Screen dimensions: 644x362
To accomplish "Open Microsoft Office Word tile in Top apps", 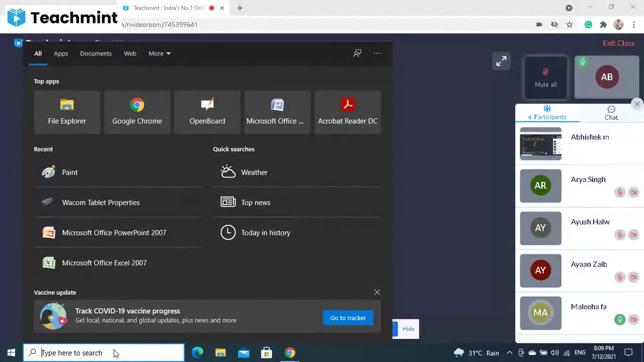I will 277,112.
